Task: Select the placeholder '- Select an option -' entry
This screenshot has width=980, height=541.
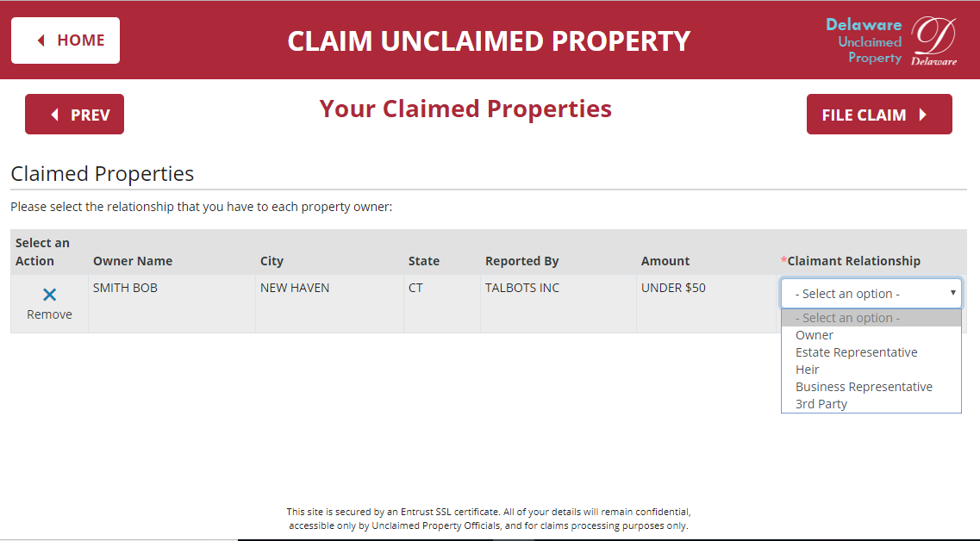Action: click(x=847, y=318)
